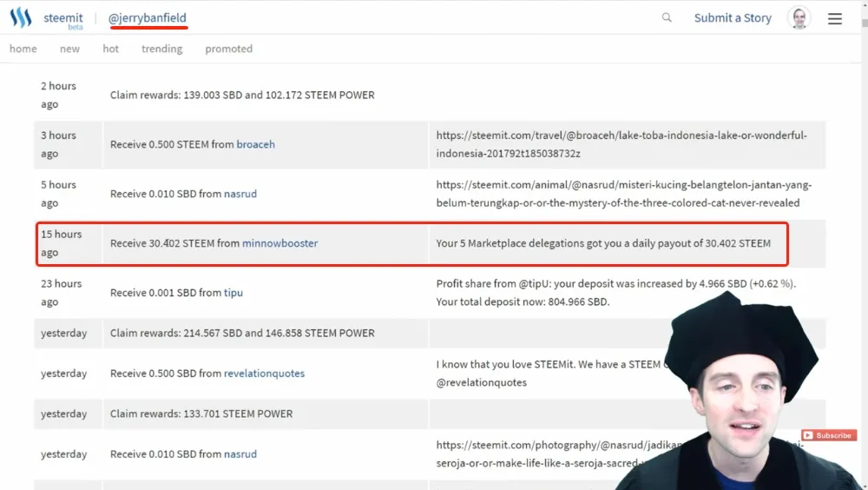Switch to the new tab
Viewport: 868px width, 490px height.
click(x=69, y=49)
